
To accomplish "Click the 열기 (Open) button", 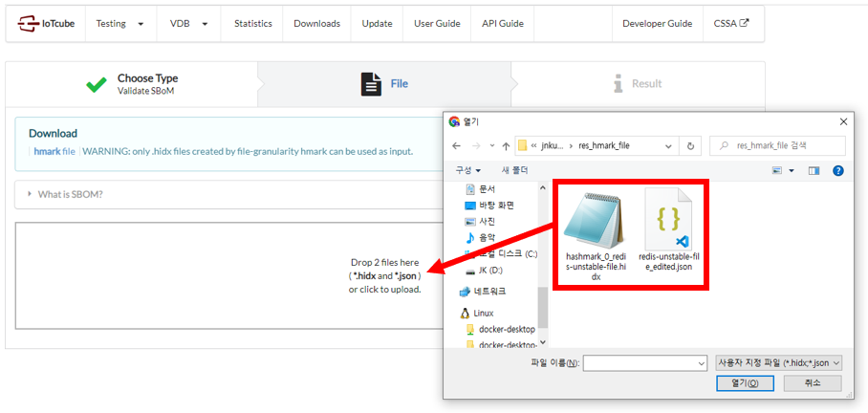I will coord(745,383).
